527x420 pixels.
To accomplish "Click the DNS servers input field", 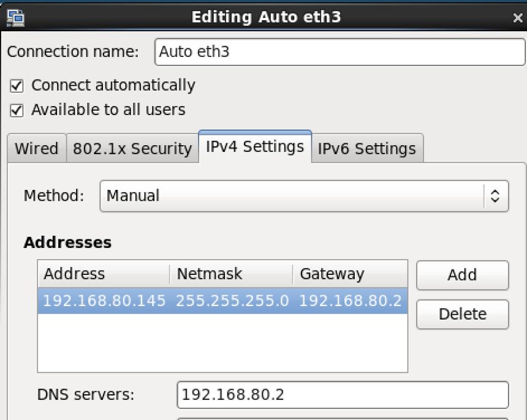I will (343, 395).
